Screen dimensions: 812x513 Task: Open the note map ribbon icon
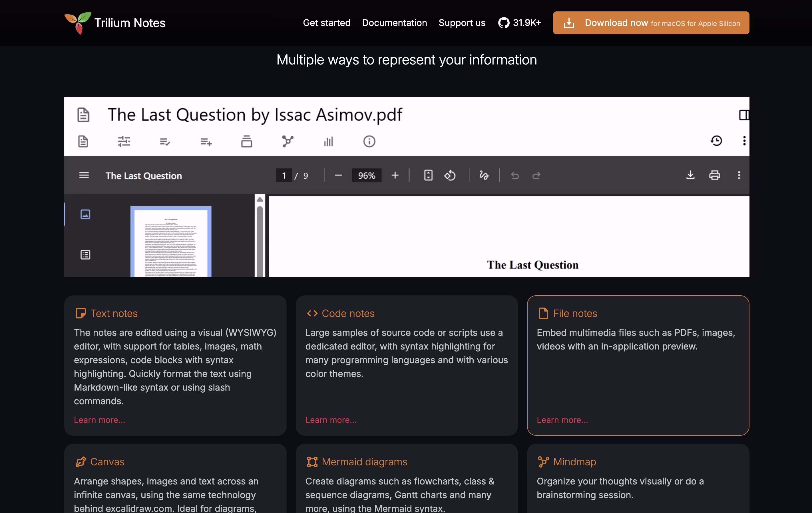point(287,141)
